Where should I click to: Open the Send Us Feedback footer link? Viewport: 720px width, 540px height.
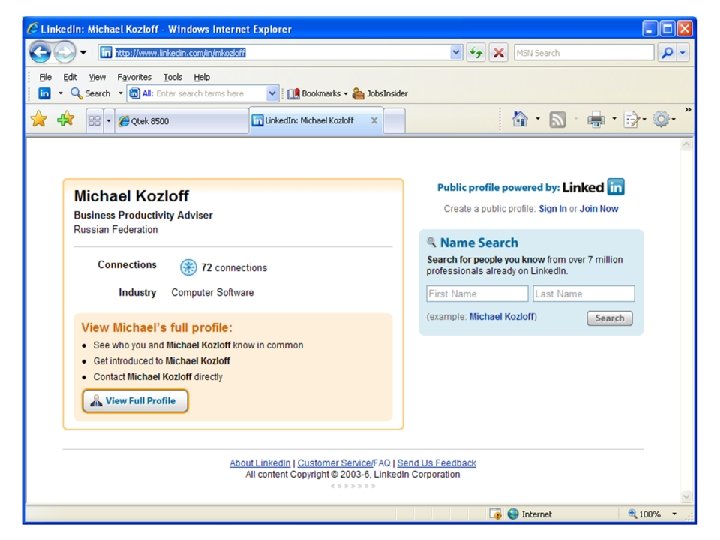tap(437, 463)
